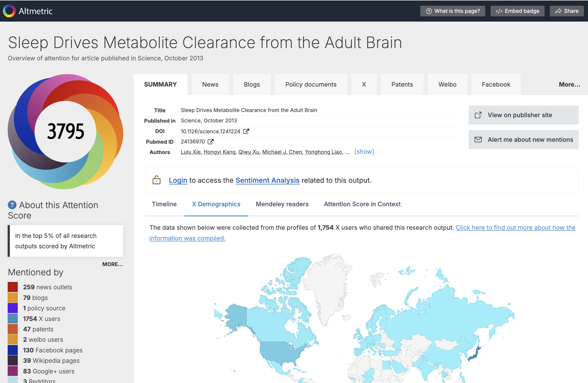Click the Embed badge code icon
Screen dimensions: 588x383
[x=499, y=11]
